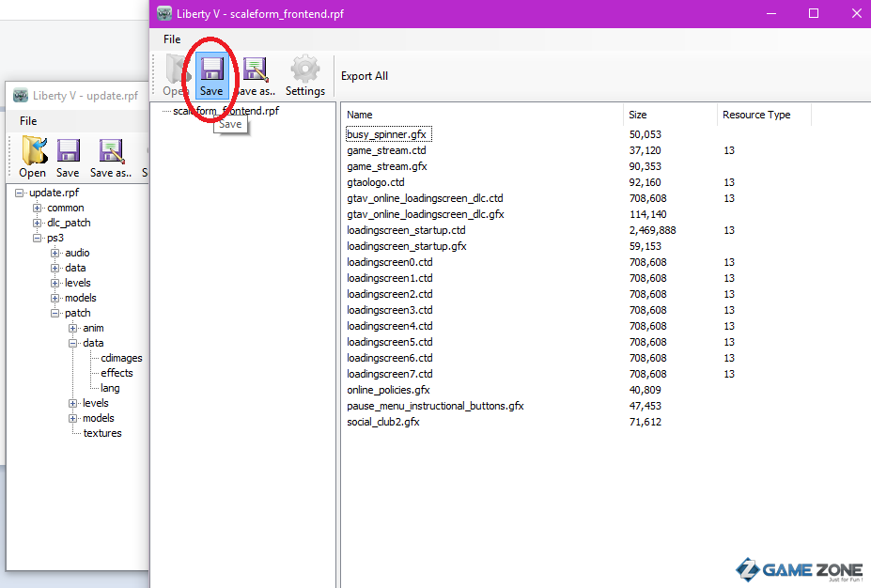
Task: Expand the data node beside audio under ps3
Action: tap(55, 269)
